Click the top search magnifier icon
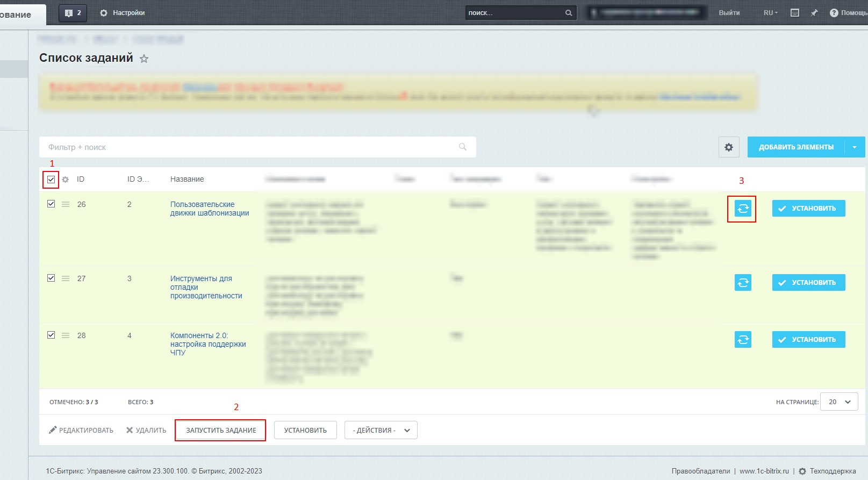868x480 pixels. pos(569,13)
